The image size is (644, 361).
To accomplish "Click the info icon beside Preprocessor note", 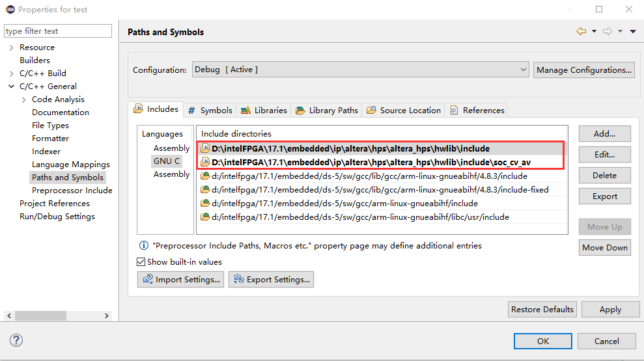I will tap(144, 246).
